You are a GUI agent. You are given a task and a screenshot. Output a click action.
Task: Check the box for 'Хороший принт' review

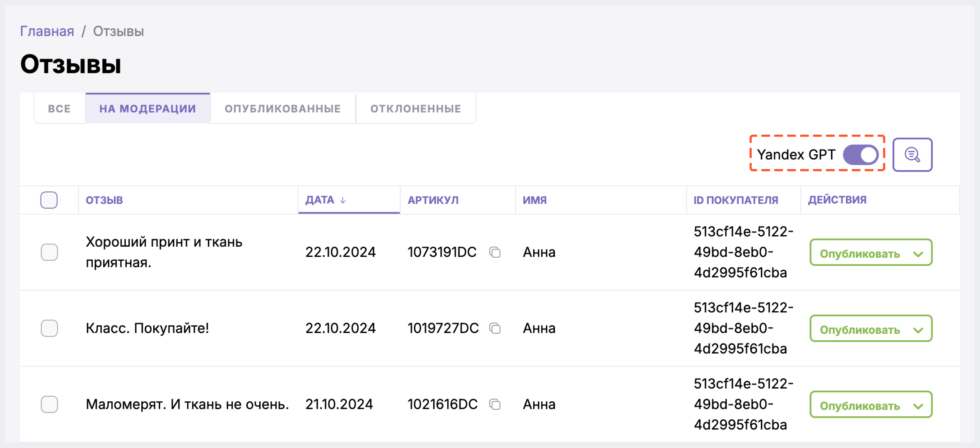click(x=49, y=252)
